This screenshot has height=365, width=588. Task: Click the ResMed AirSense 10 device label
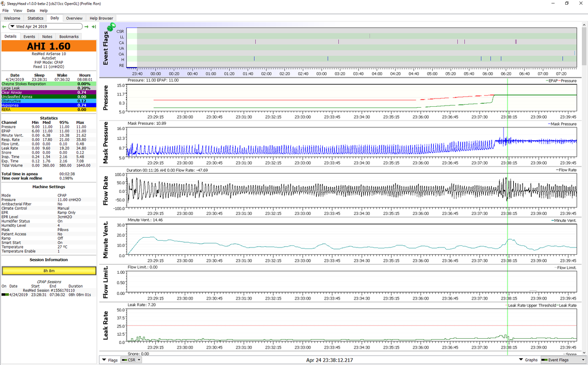[x=49, y=54]
